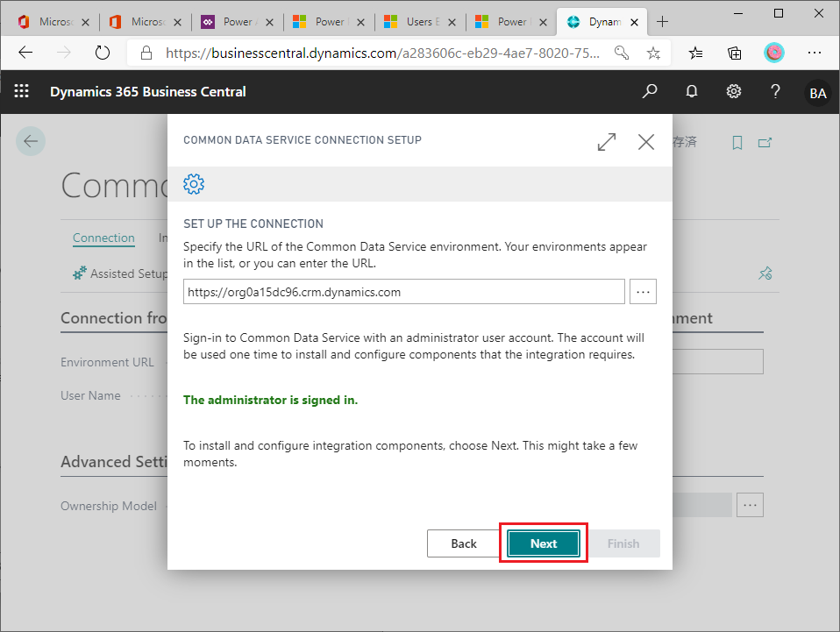Open the browser favorites list
The image size is (840, 632).
695,53
